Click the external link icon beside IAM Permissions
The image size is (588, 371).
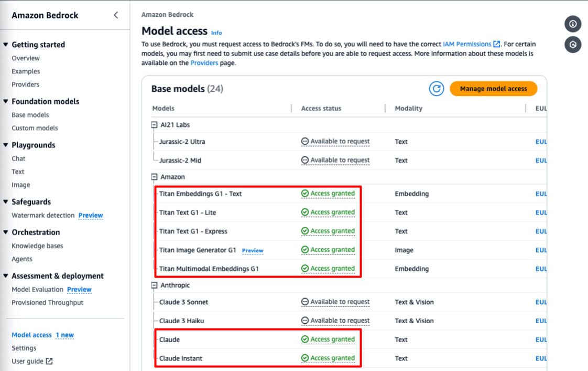[x=497, y=45]
